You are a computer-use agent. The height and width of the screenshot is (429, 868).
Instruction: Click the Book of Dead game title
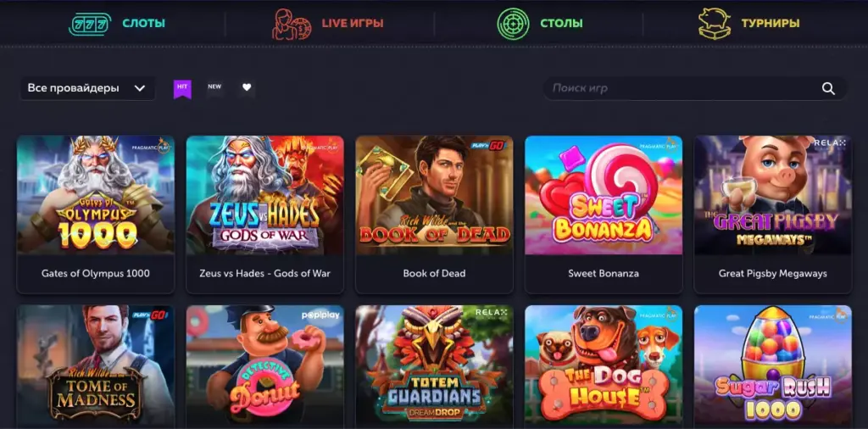434,274
